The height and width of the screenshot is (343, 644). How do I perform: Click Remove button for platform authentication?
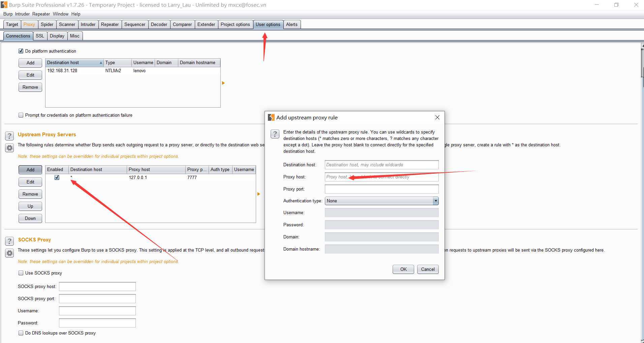pos(30,87)
